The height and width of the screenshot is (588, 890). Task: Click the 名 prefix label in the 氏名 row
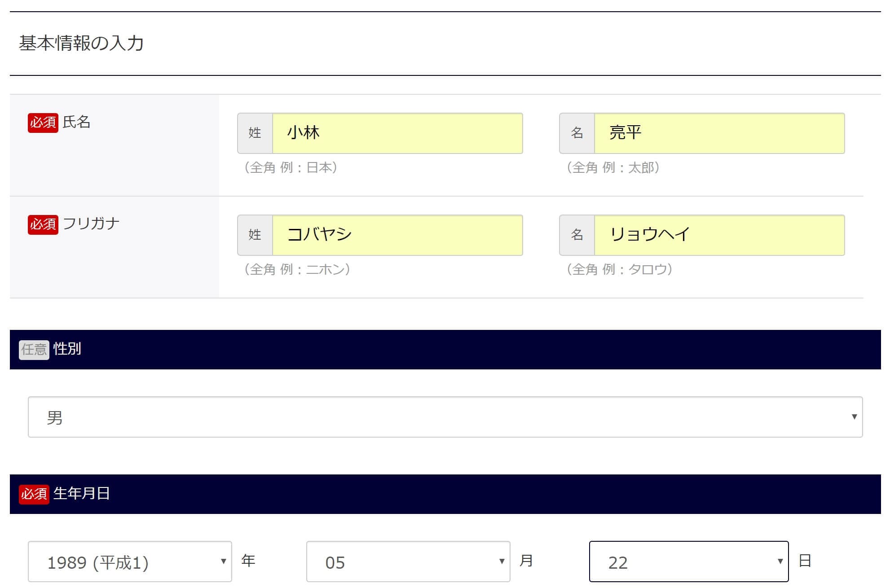(x=577, y=133)
